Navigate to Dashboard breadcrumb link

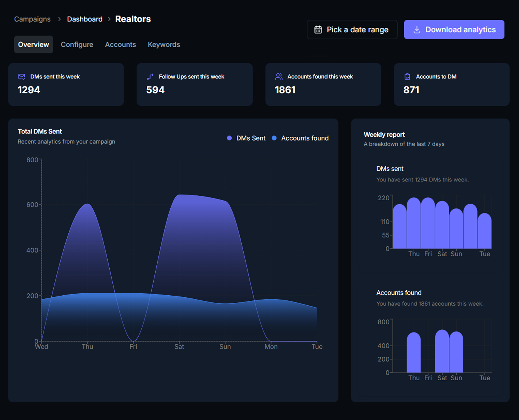pyautogui.click(x=85, y=19)
